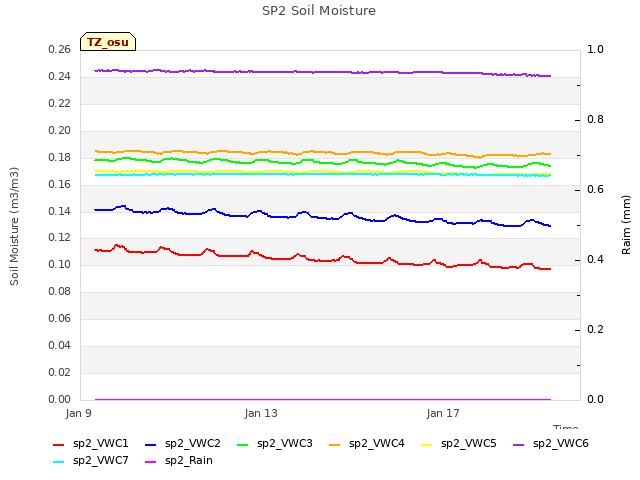Click the orange sp2_VWC4 legend swatch
This screenshot has width=640, height=480.
pyautogui.click(x=334, y=445)
